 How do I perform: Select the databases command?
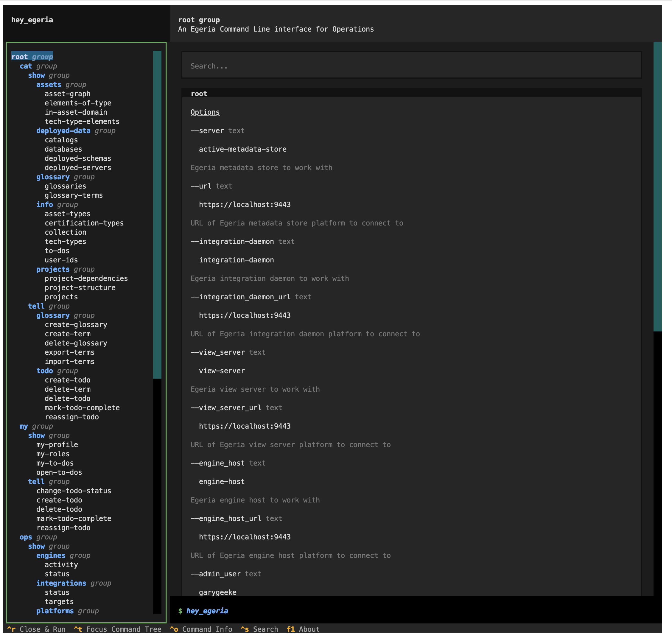click(63, 149)
